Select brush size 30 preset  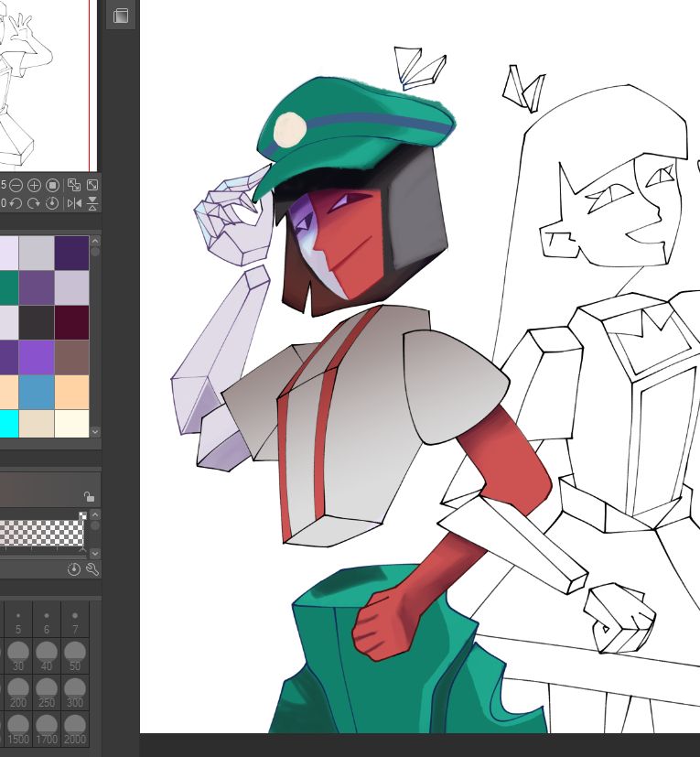point(18,656)
